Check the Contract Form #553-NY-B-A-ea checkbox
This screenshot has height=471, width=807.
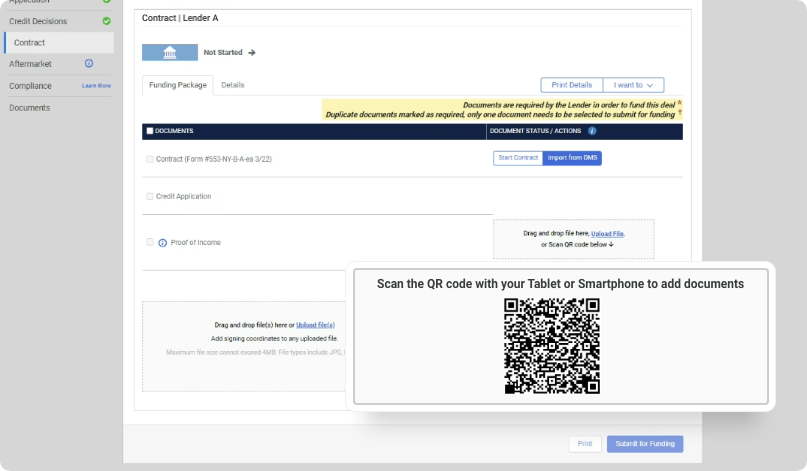(x=150, y=159)
